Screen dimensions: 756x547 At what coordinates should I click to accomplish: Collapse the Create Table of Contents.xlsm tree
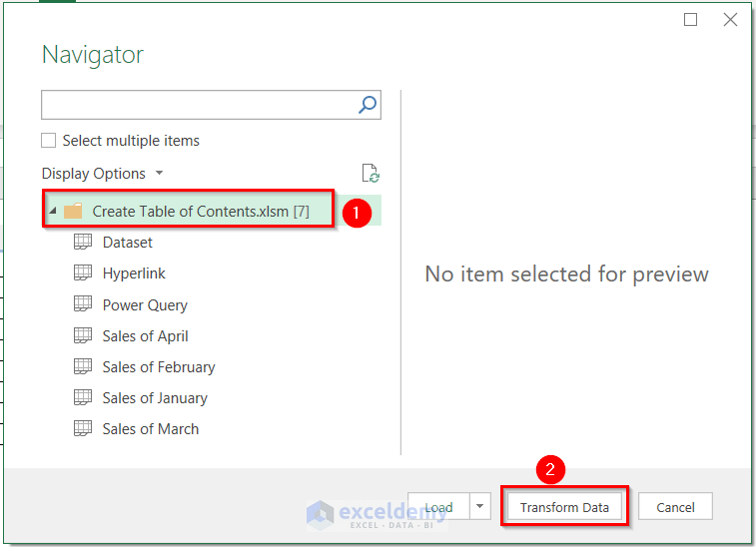tap(53, 211)
